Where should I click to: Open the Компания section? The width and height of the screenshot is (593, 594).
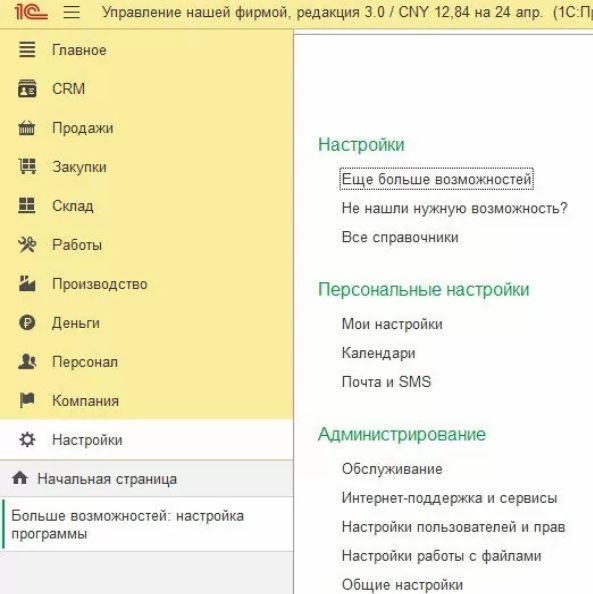[85, 401]
